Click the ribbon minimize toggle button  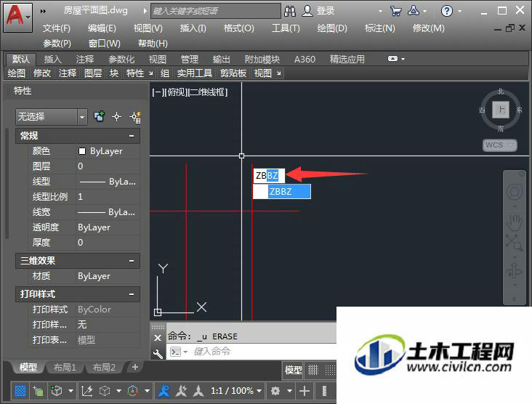pyautogui.click(x=392, y=59)
